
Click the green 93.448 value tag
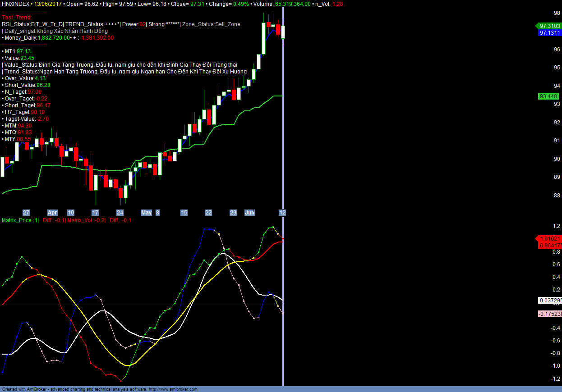[548, 96]
